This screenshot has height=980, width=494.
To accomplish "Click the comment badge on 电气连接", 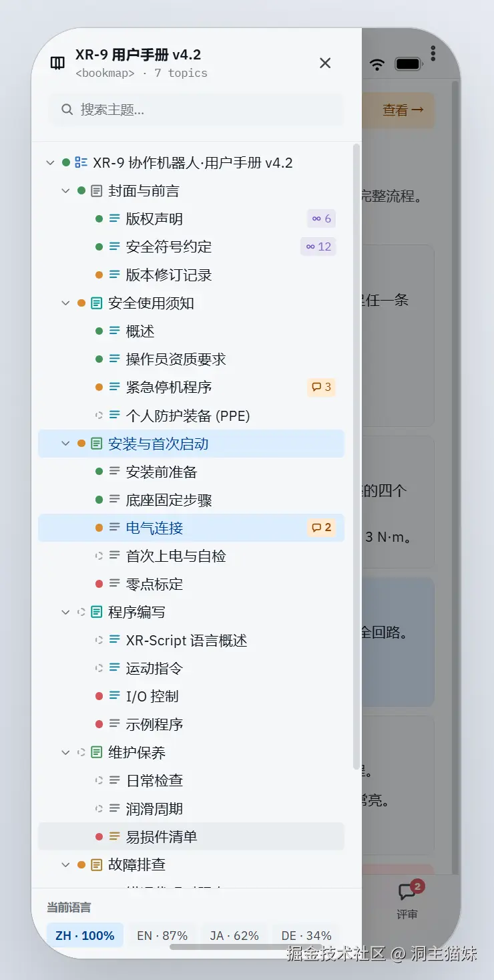I will coord(321,528).
